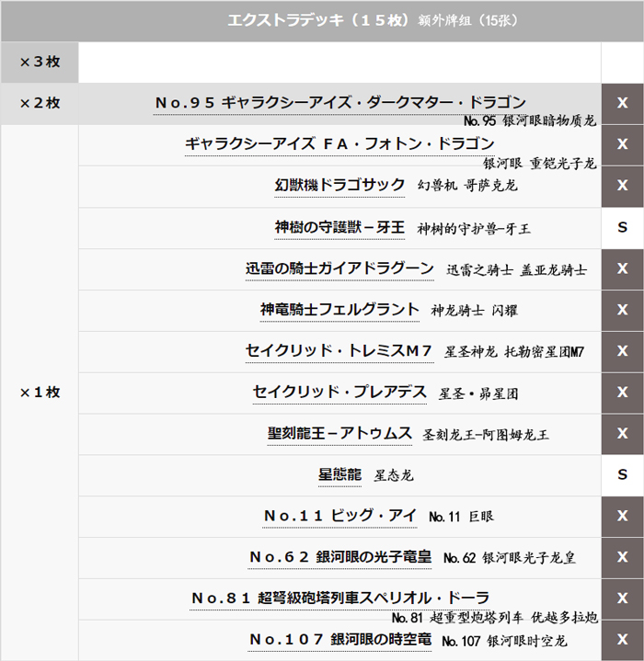Image resolution: width=644 pixels, height=661 pixels.
Task: Open the No.11 ビッグ・アイ link
Action: (x=339, y=516)
